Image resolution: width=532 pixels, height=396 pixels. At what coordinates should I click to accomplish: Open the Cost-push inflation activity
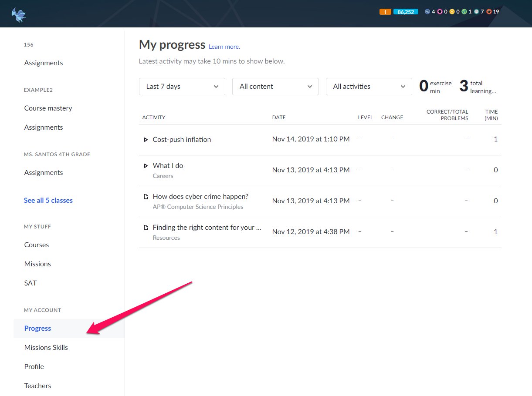tap(182, 140)
